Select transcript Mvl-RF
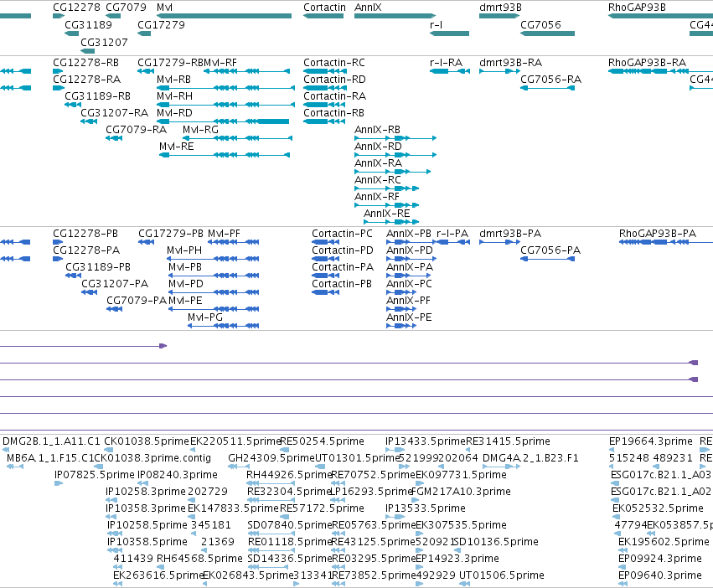The height and width of the screenshot is (588, 713). tap(247, 71)
